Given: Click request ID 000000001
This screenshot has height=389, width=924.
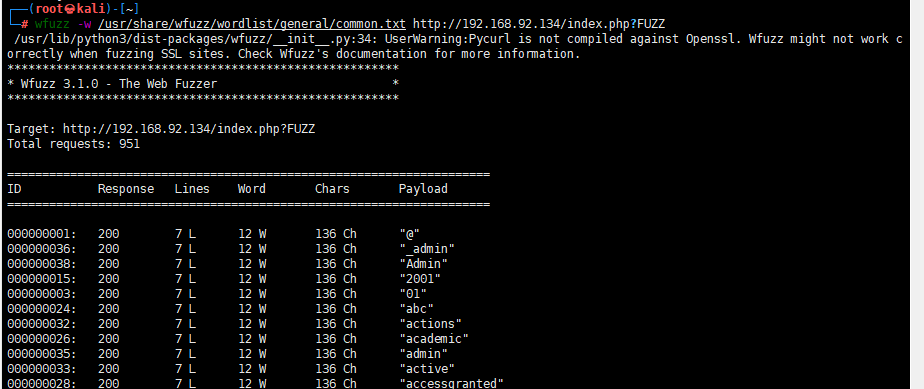Looking at the screenshot, I should click(42, 234).
